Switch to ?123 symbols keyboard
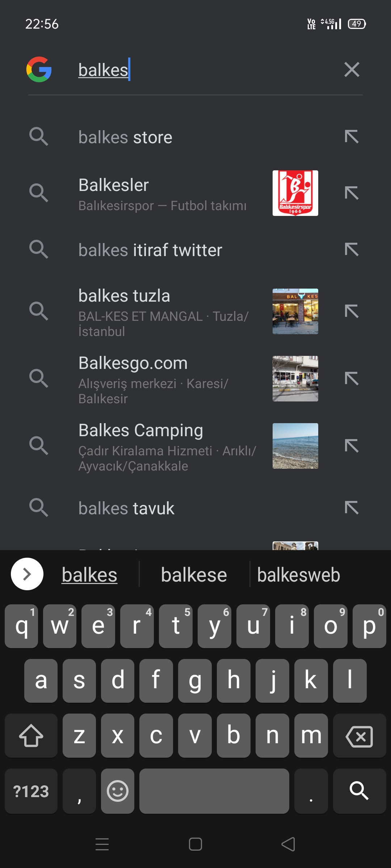Screen dimensions: 391x868 coord(31,791)
